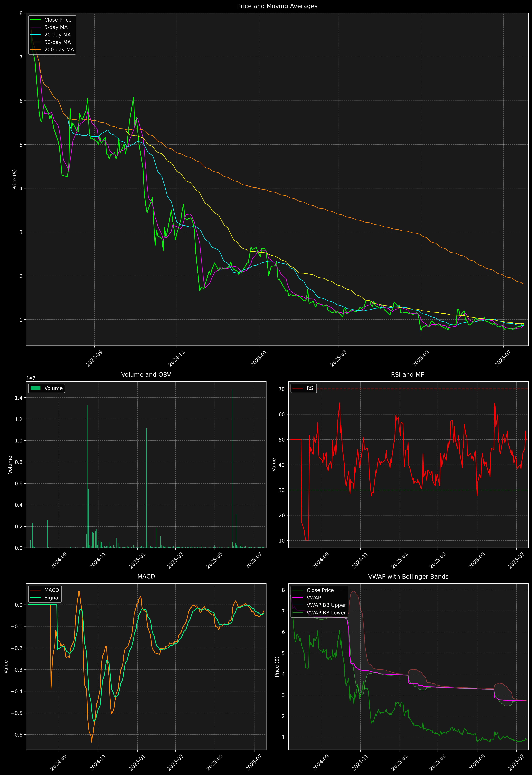The height and width of the screenshot is (775, 532).
Task: Click the 'Value' y-axis label of RSI chart
Action: pyautogui.click(x=274, y=464)
